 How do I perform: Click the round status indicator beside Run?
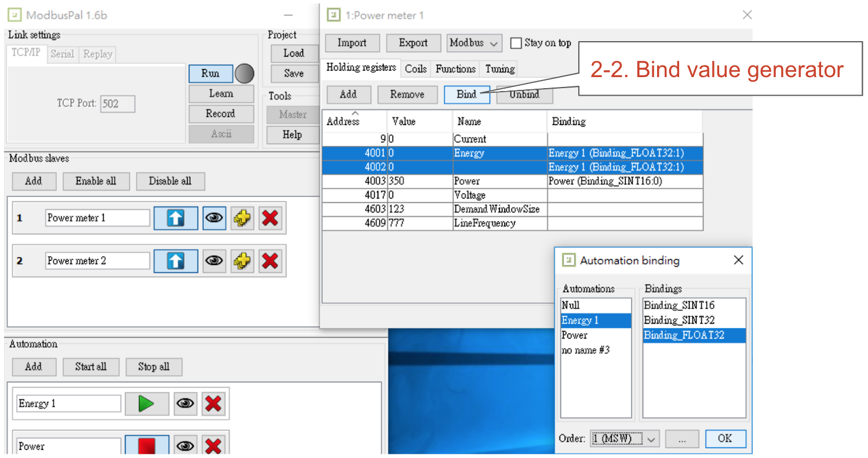[x=245, y=74]
